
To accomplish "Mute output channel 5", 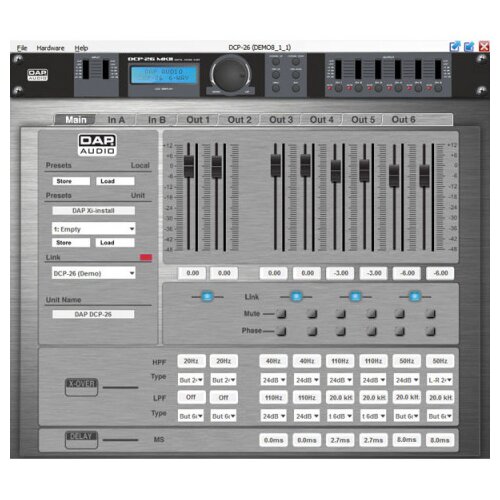I will 400,314.
